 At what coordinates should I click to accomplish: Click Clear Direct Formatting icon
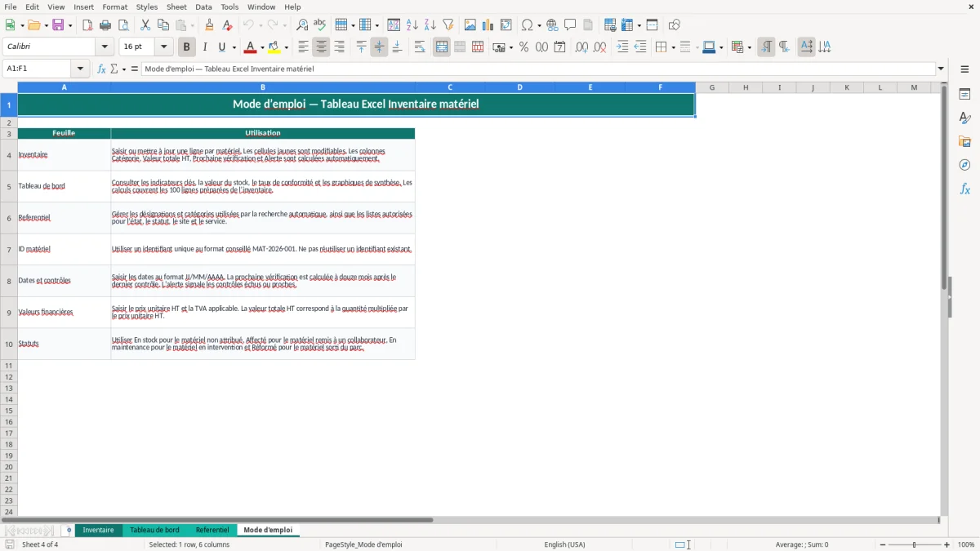pos(227,25)
